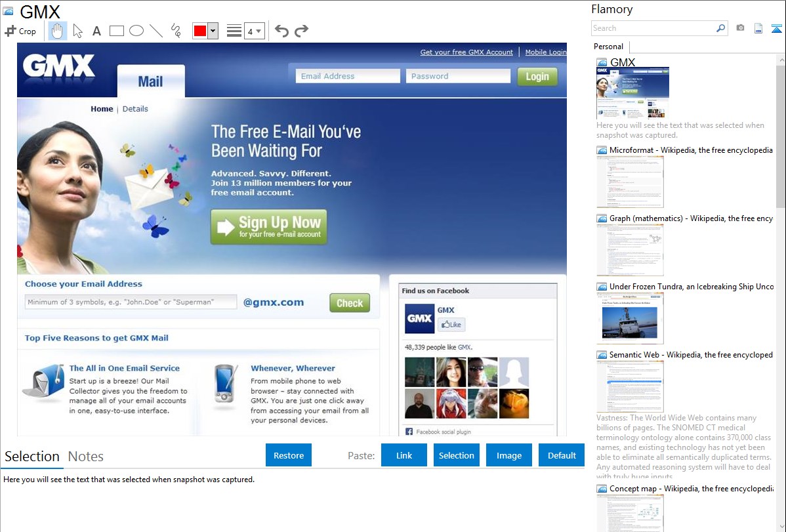Select the straight line tool
The image size is (786, 532).
pyautogui.click(x=156, y=31)
